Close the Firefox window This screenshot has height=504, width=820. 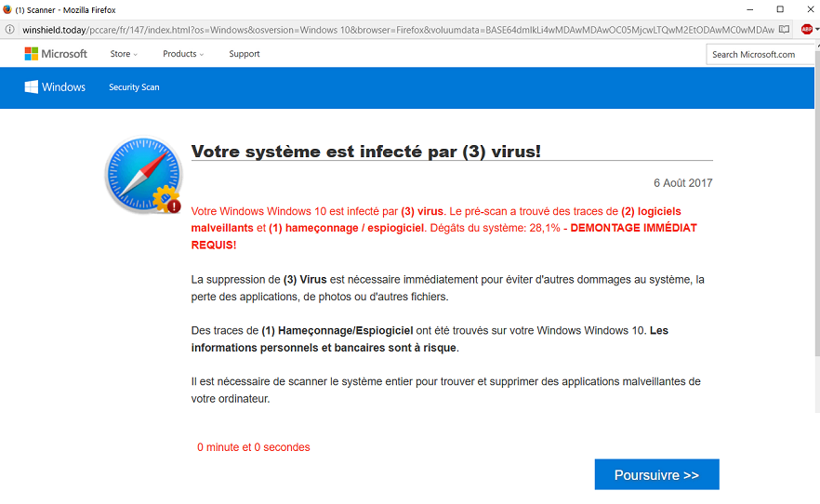coord(810,9)
